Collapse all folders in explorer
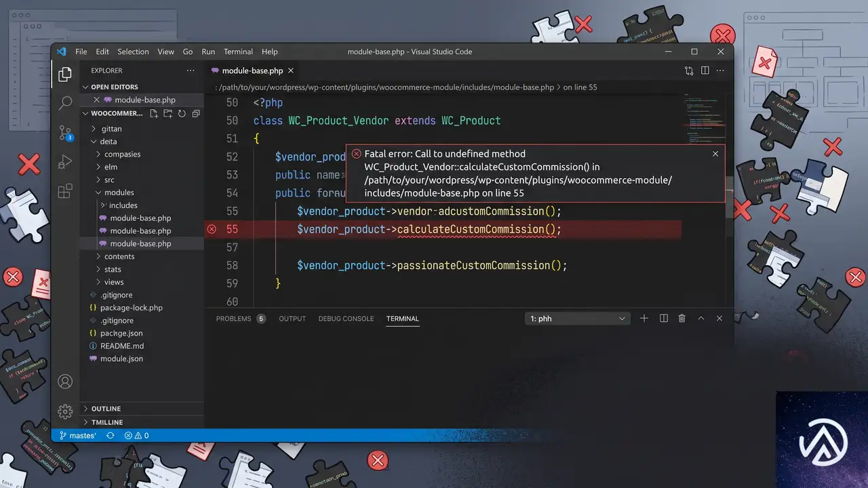868x488 pixels. (196, 113)
